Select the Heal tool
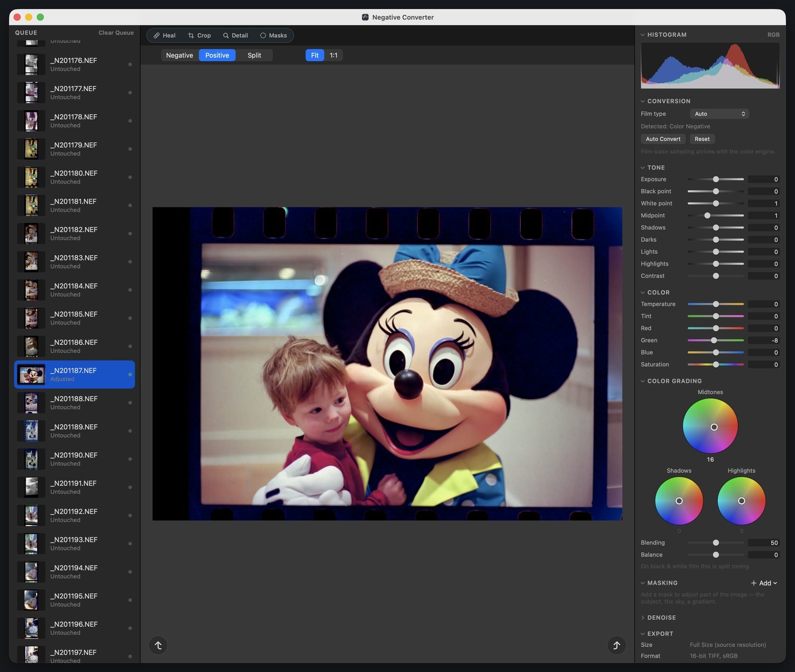 pyautogui.click(x=164, y=35)
